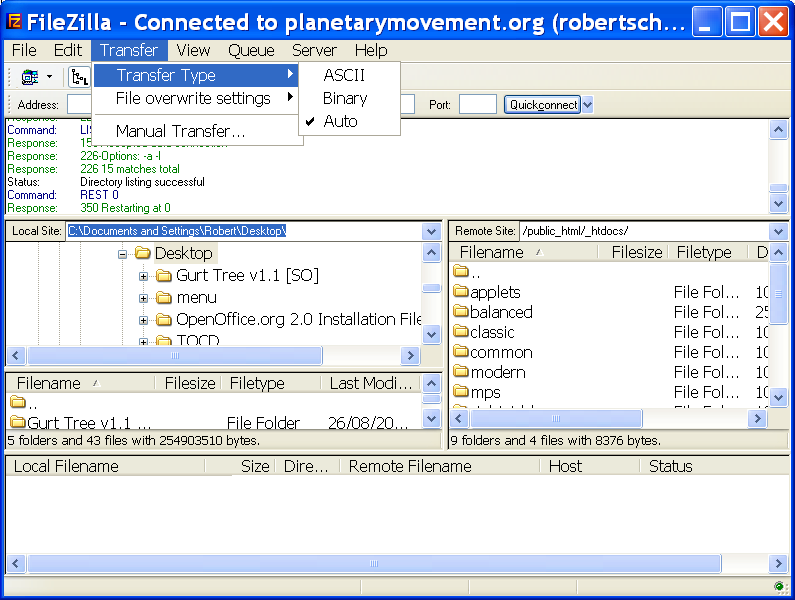Viewport: 795px width, 600px height.
Task: Open the Queue menu
Action: pyautogui.click(x=251, y=50)
